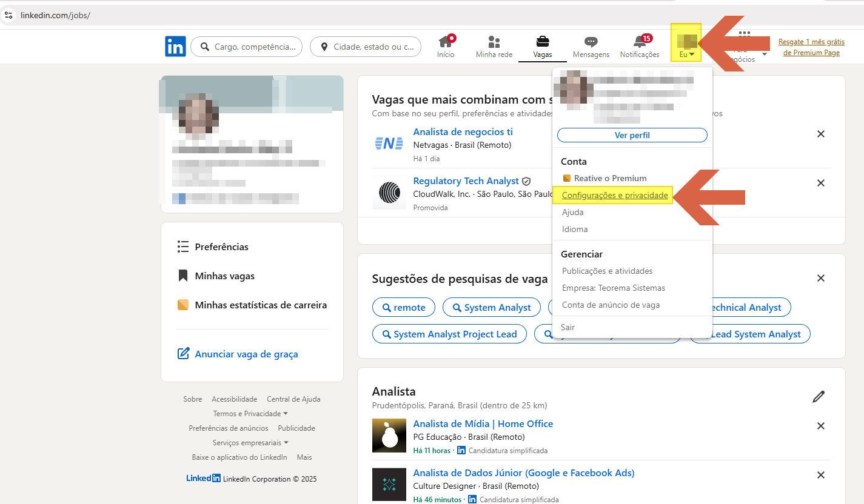Click Preferências de anúncios footer link
Image resolution: width=864 pixels, height=504 pixels.
pos(229,428)
